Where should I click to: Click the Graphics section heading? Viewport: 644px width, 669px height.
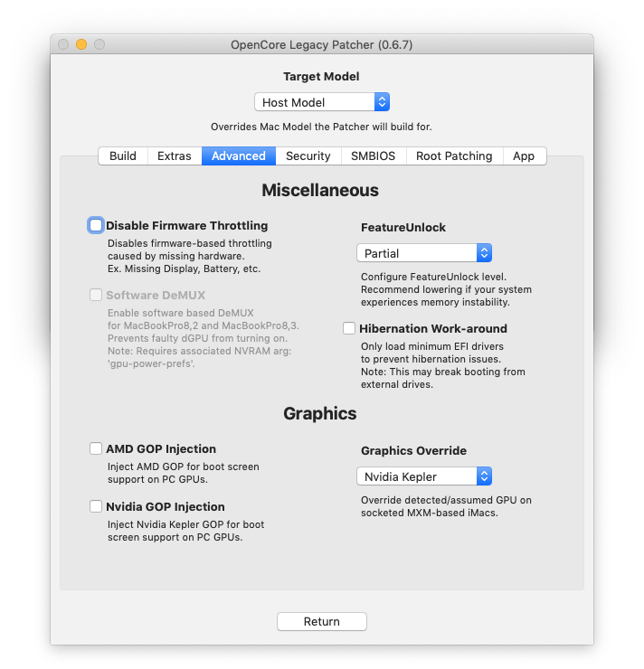[320, 413]
